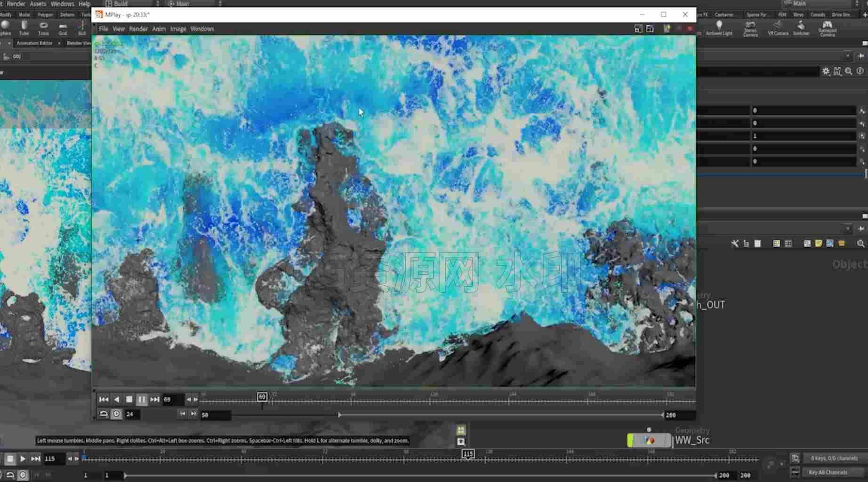This screenshot has width=868, height=482.
Task: Open the MPlay Anim menu
Action: pyautogui.click(x=159, y=29)
